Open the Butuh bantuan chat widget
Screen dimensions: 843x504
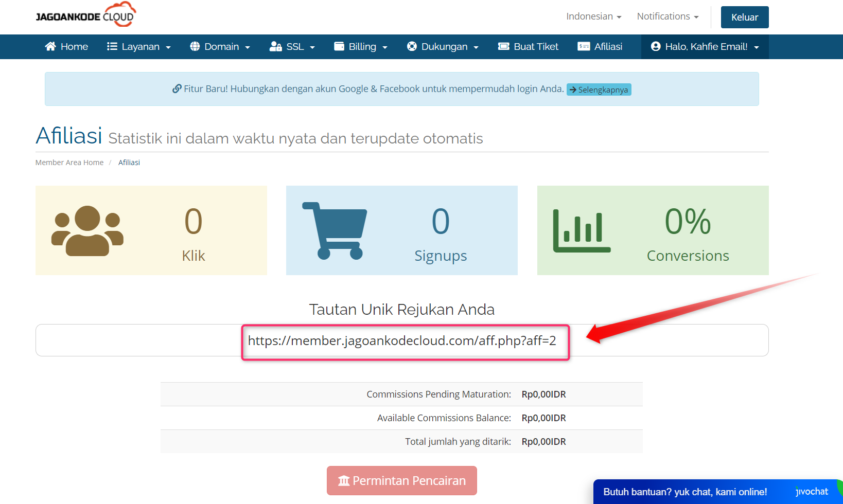click(x=718, y=492)
